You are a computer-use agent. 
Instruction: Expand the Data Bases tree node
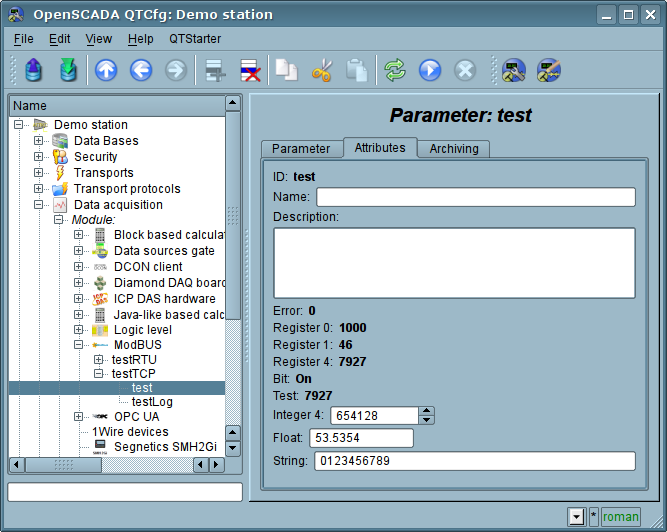(x=39, y=141)
